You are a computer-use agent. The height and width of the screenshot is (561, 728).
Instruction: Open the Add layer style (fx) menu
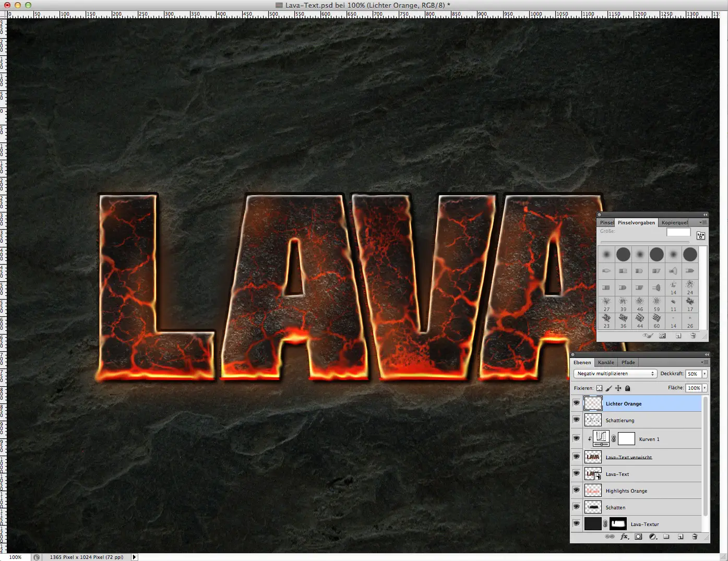pos(624,536)
